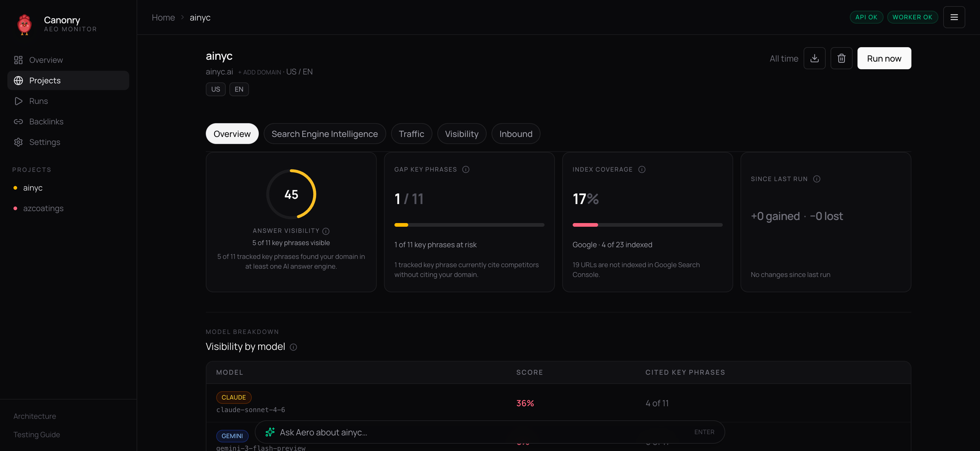Click the Runs play icon in sidebar

[19, 101]
